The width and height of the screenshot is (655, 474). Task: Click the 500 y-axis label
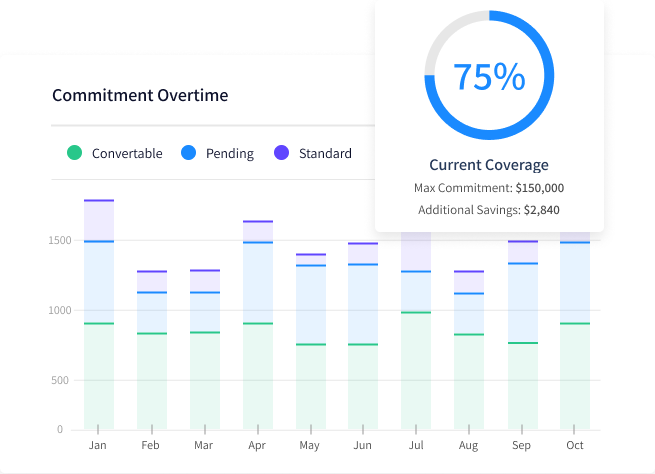(60, 380)
